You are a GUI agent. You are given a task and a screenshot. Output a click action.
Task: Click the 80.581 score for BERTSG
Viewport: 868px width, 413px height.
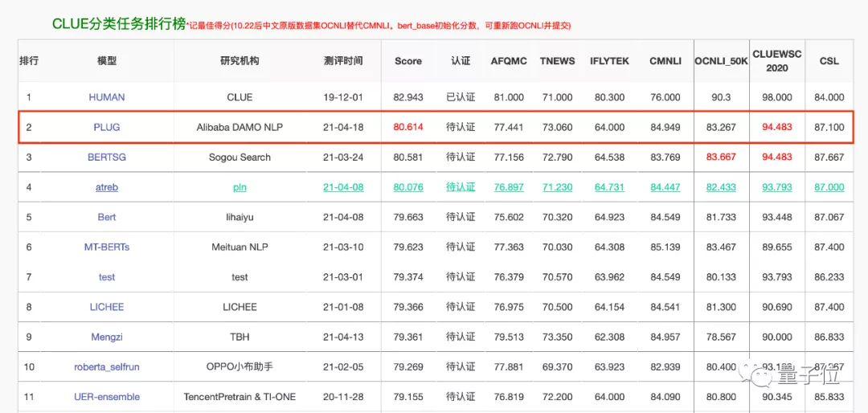click(408, 157)
